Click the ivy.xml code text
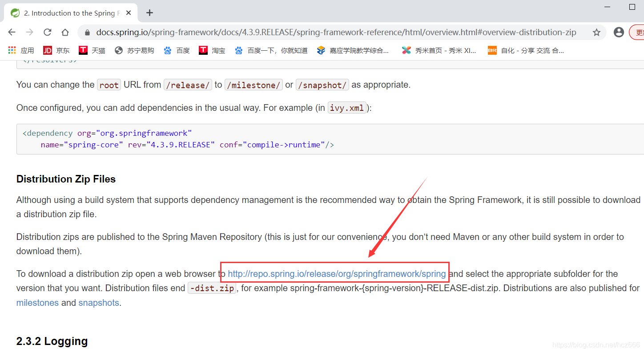Image resolution: width=644 pixels, height=353 pixels. click(347, 108)
